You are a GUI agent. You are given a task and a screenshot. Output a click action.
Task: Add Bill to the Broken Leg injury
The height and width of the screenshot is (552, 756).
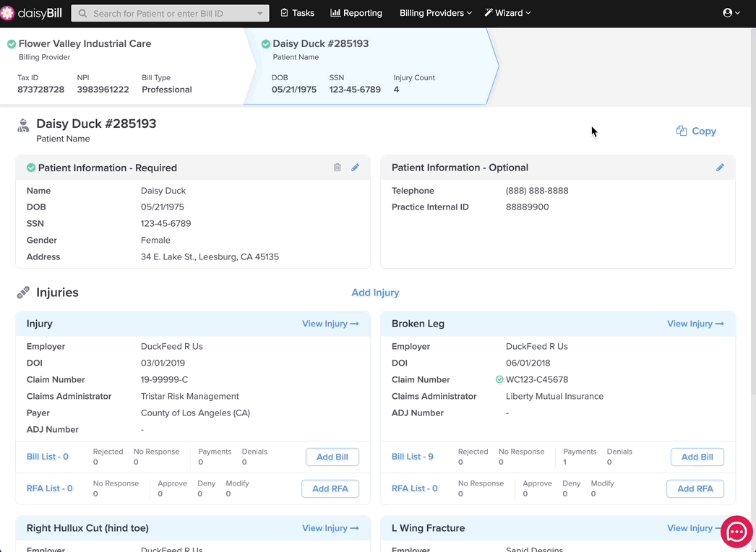coord(697,457)
